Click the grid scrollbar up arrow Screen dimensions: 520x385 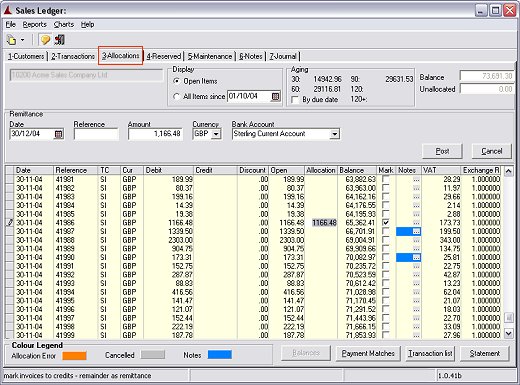(x=508, y=172)
